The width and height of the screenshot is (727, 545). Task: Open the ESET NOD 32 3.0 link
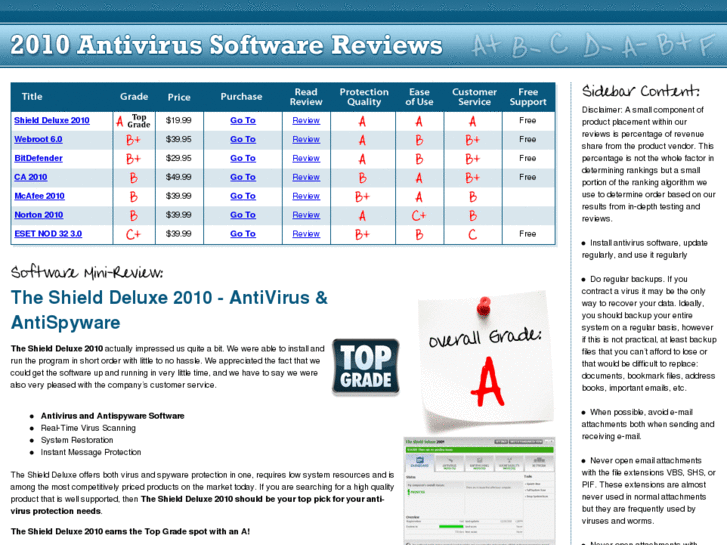pyautogui.click(x=48, y=234)
